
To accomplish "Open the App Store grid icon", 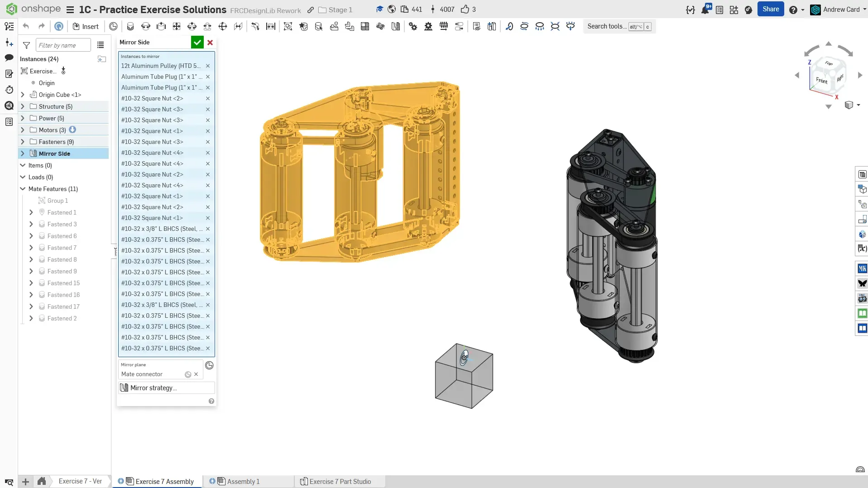I will 734,10.
